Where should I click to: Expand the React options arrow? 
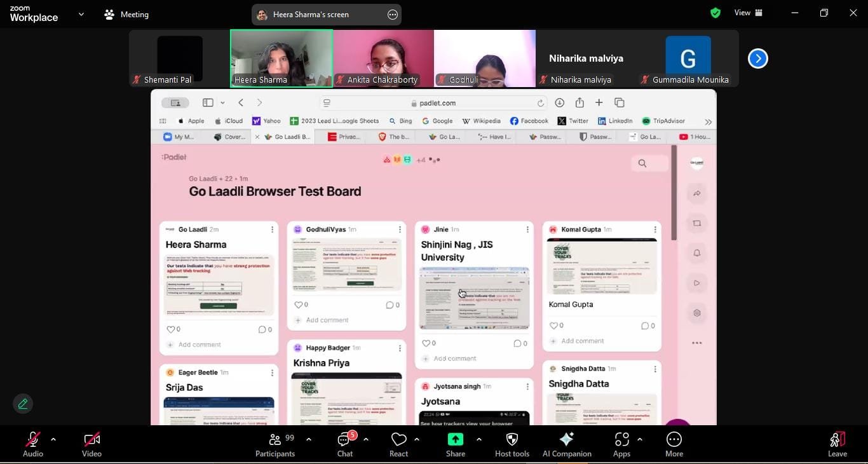click(417, 439)
